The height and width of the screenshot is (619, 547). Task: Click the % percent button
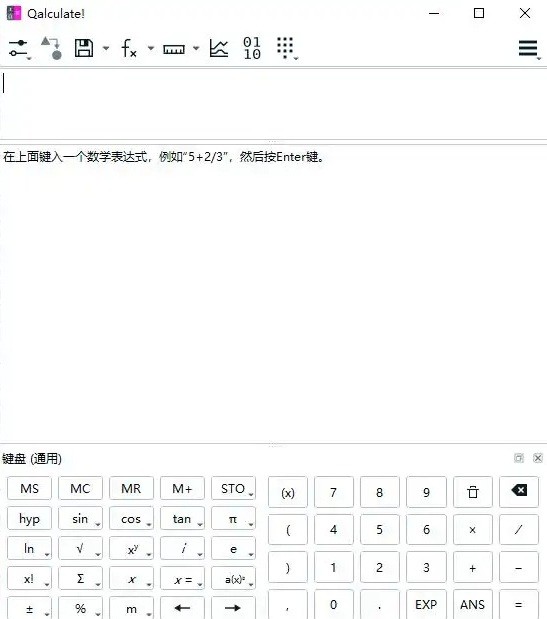tap(80, 608)
